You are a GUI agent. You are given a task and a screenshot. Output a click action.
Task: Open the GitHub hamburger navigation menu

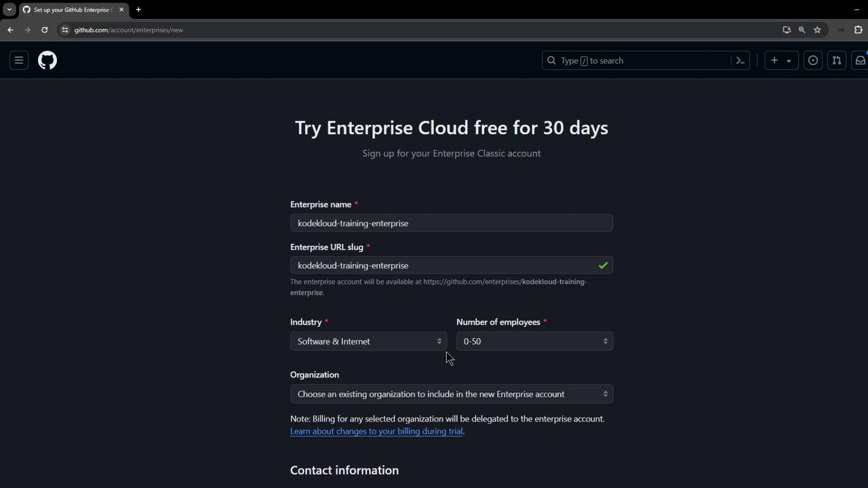point(19,60)
